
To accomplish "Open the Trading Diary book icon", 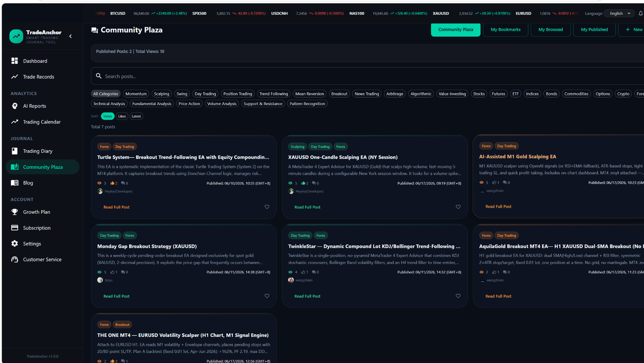I will point(14,151).
